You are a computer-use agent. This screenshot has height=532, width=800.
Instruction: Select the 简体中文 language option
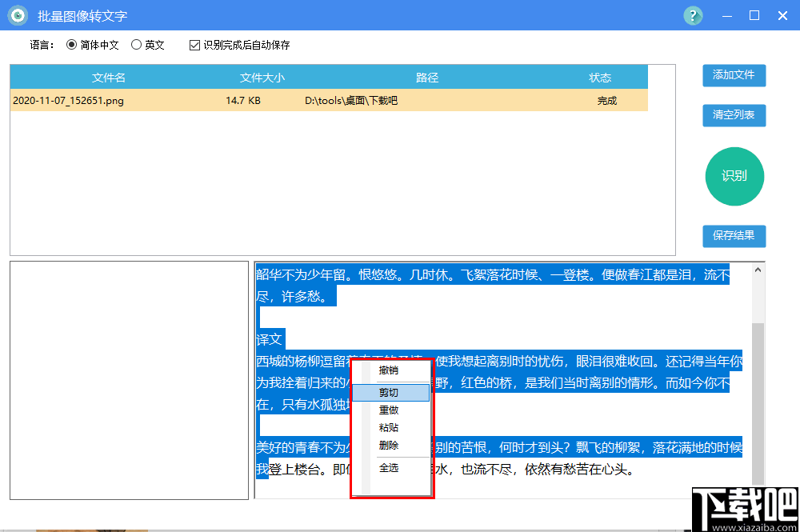(72, 45)
